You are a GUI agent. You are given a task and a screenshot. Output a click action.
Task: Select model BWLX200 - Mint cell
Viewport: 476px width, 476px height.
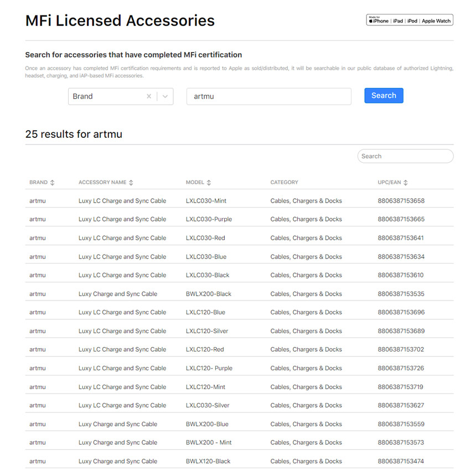(x=209, y=442)
